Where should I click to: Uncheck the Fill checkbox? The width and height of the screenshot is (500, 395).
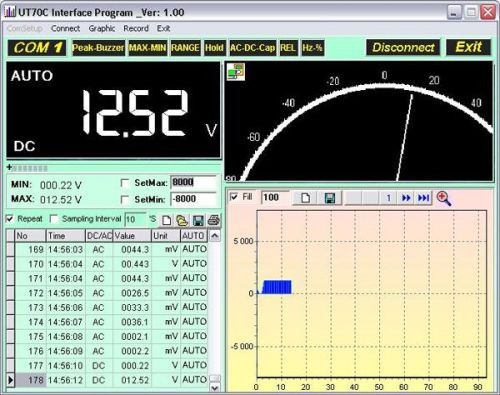234,197
